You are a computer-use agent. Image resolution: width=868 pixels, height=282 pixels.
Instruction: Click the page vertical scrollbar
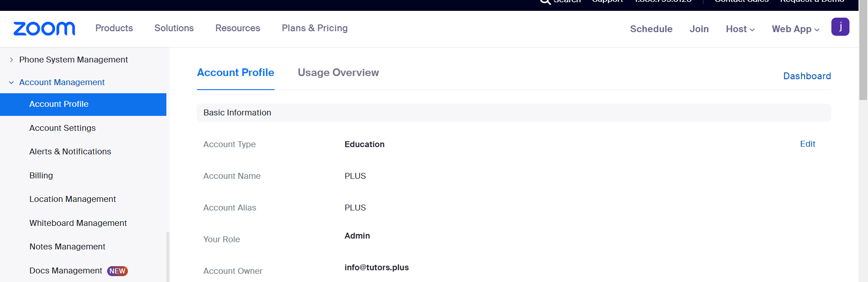[x=863, y=50]
